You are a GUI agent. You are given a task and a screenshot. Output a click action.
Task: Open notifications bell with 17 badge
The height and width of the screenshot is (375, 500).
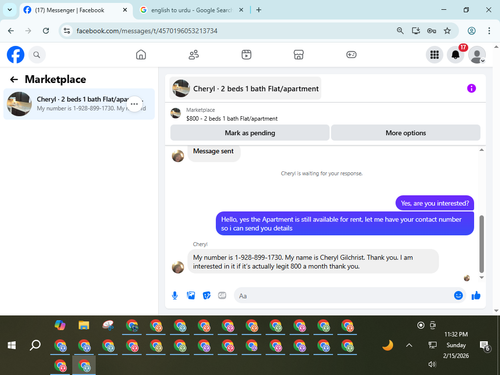(x=456, y=55)
